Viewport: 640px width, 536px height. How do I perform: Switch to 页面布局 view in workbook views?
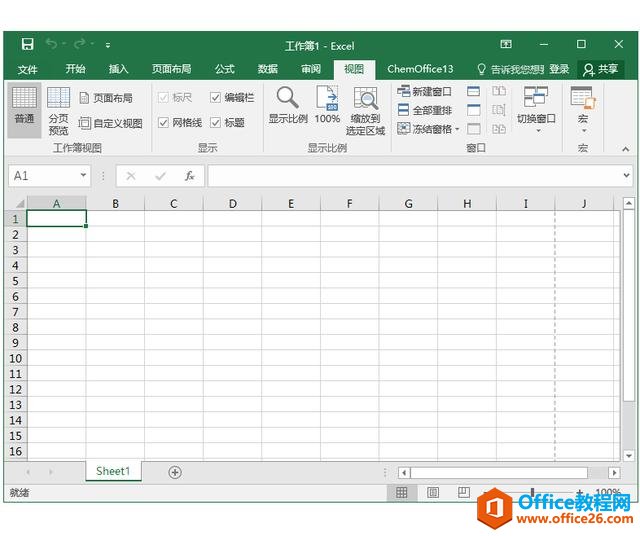pos(106,98)
